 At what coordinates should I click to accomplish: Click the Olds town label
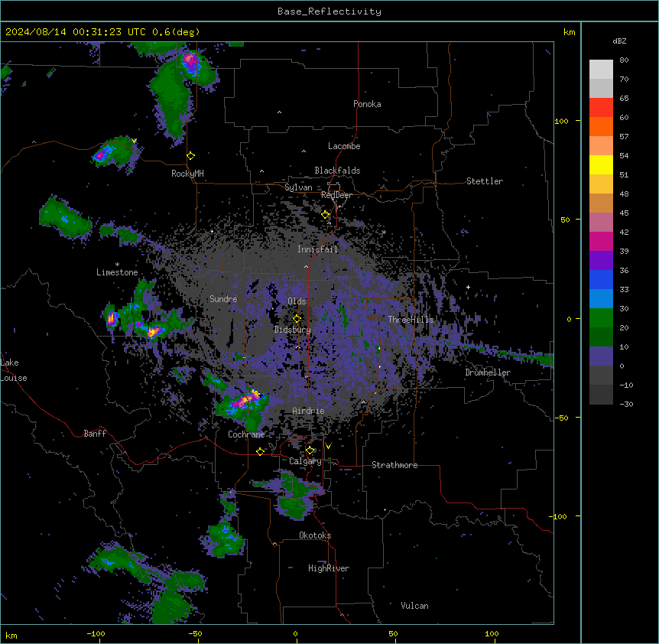click(297, 301)
